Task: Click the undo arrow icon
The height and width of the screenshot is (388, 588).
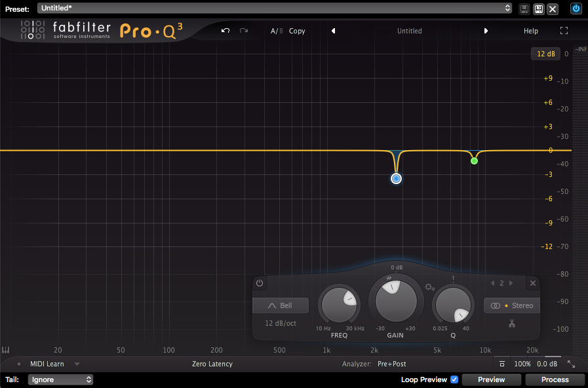Action: [225, 31]
